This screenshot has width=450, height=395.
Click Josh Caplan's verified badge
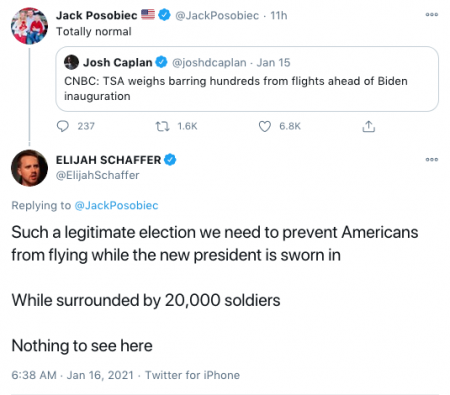tap(162, 62)
